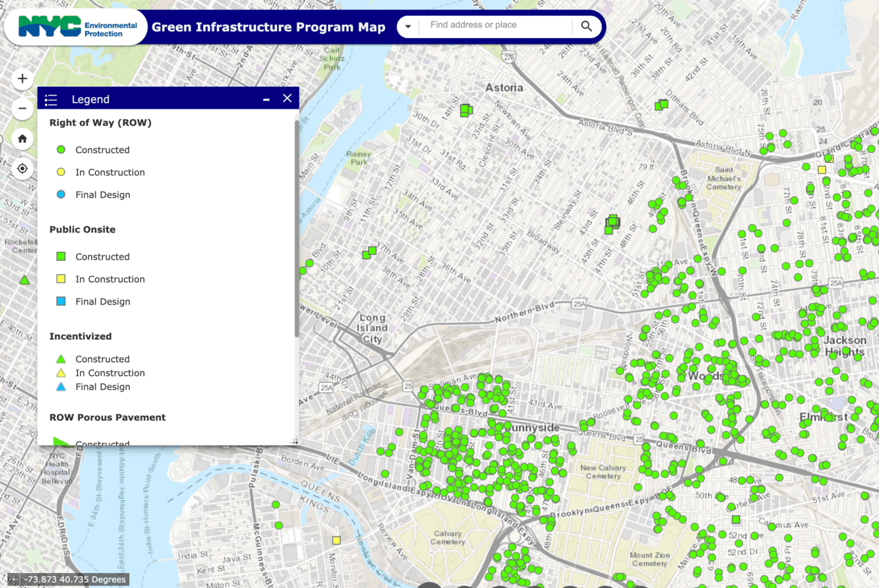Click yellow square marker near Grand Central Pkwy
Screen dimensions: 879x588
[x=822, y=170]
